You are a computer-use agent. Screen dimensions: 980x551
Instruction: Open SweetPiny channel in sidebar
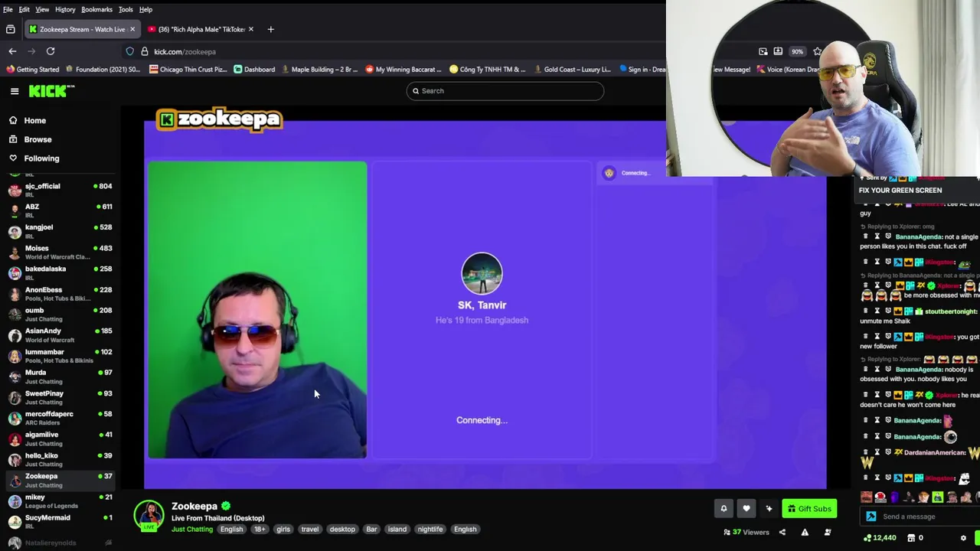pyautogui.click(x=60, y=397)
